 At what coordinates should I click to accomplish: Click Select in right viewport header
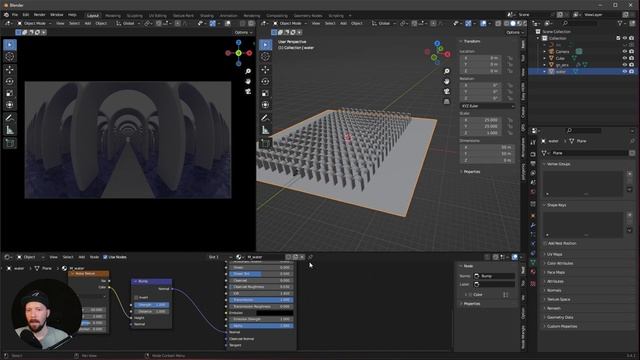pos(330,24)
